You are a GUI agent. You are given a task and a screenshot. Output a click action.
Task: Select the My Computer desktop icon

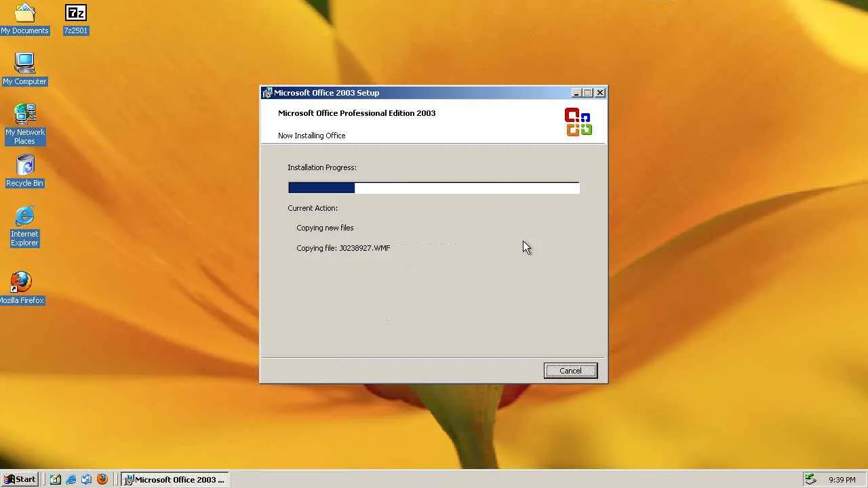tap(24, 69)
